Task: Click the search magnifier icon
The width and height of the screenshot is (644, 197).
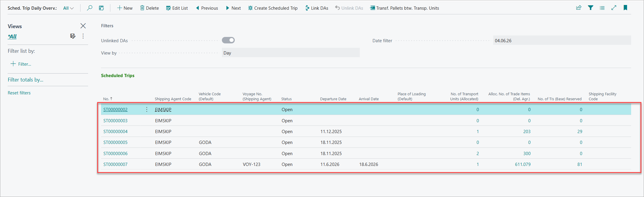Action: pos(90,8)
